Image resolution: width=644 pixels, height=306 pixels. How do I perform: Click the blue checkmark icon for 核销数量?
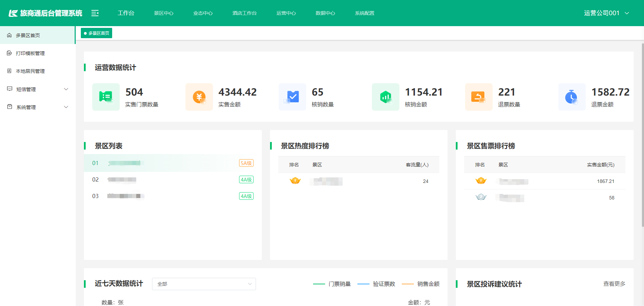click(292, 97)
